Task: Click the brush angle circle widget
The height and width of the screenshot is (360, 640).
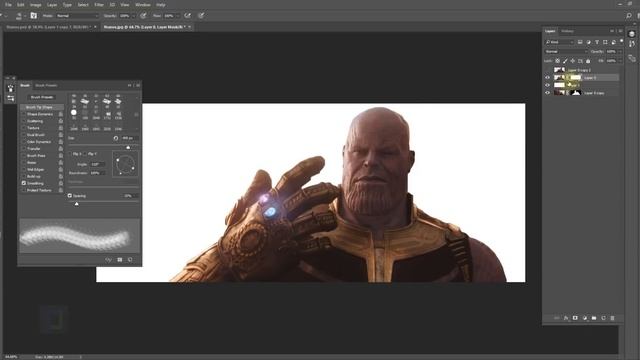Action: (x=125, y=164)
